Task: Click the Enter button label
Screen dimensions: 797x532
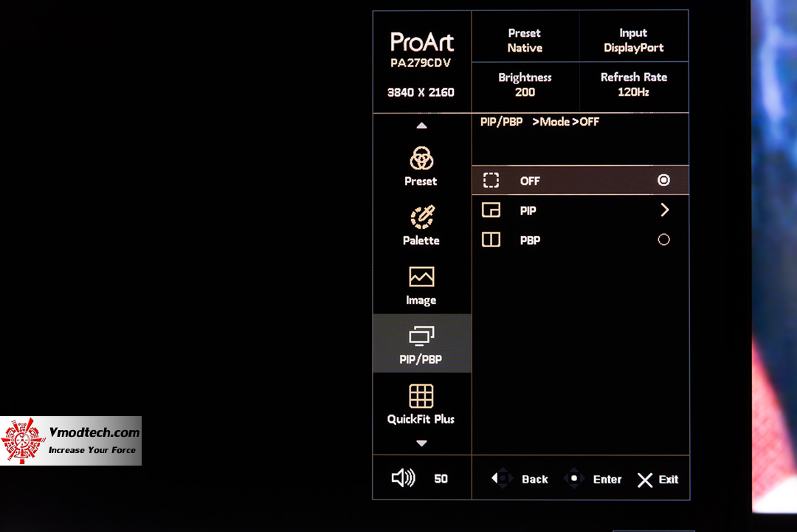Action: point(607,479)
